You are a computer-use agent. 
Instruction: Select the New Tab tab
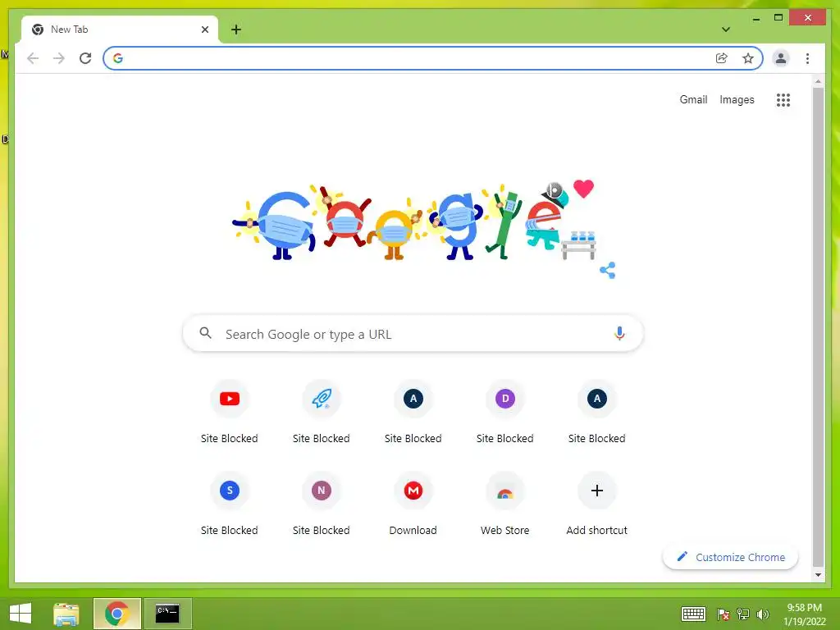coord(120,30)
